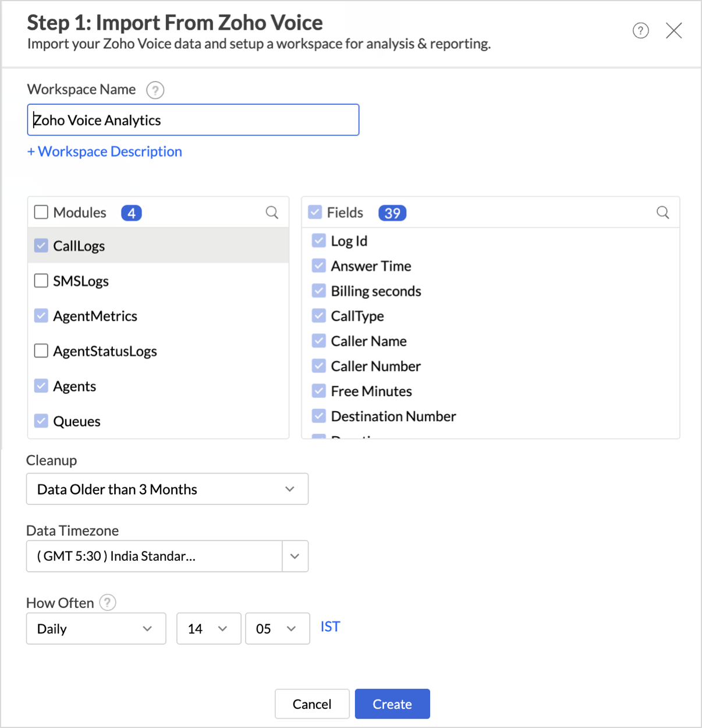Select the CallLogs module row

(158, 246)
